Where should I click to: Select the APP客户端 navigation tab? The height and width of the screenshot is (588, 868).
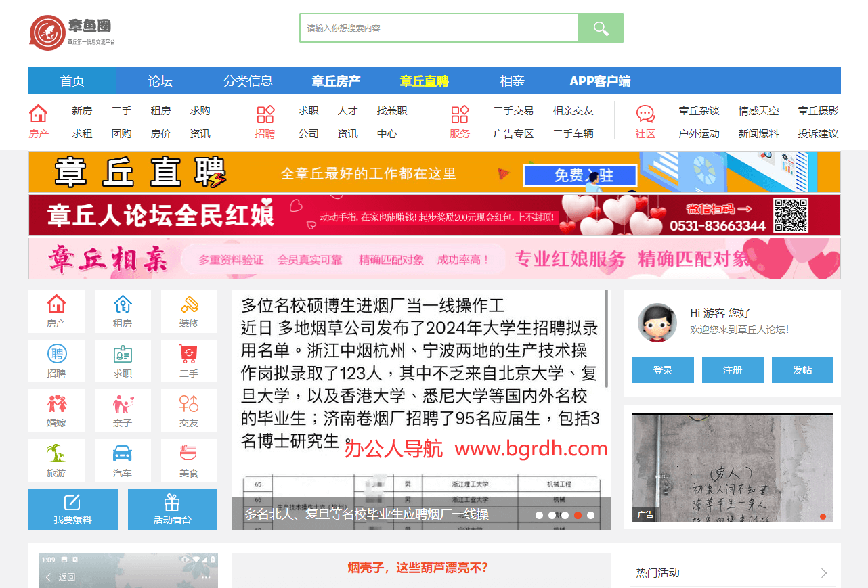point(601,81)
